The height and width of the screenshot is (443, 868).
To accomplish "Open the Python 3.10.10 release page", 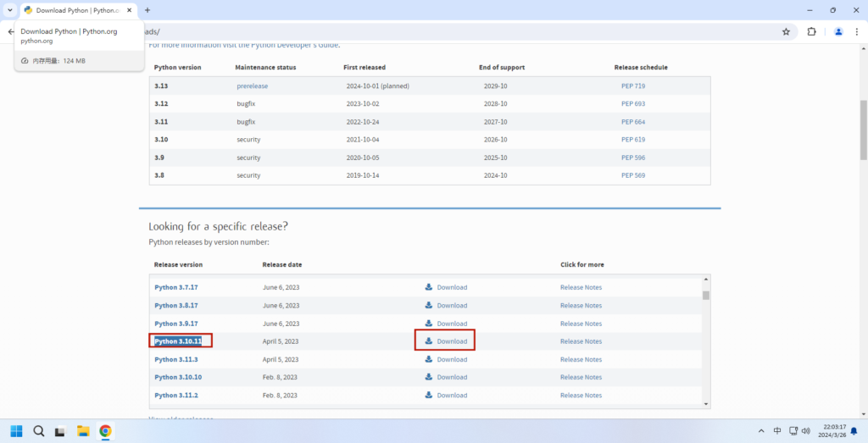I will [x=178, y=377].
